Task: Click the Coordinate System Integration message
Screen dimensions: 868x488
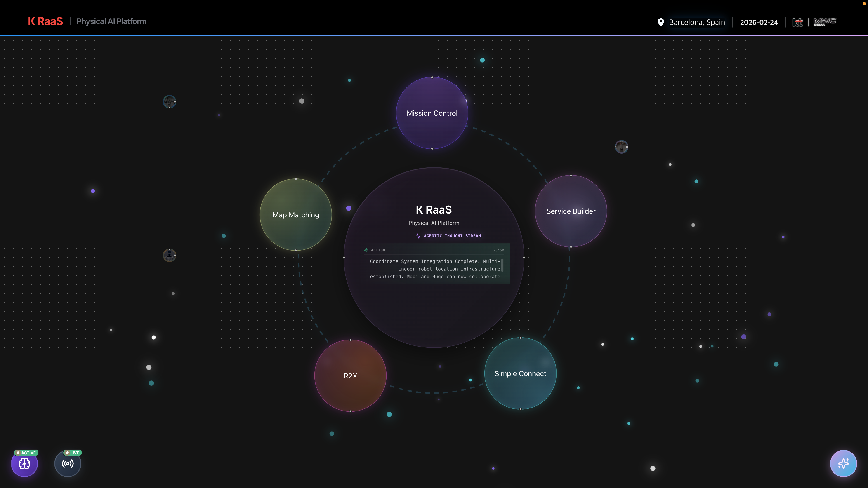Action: click(x=435, y=269)
